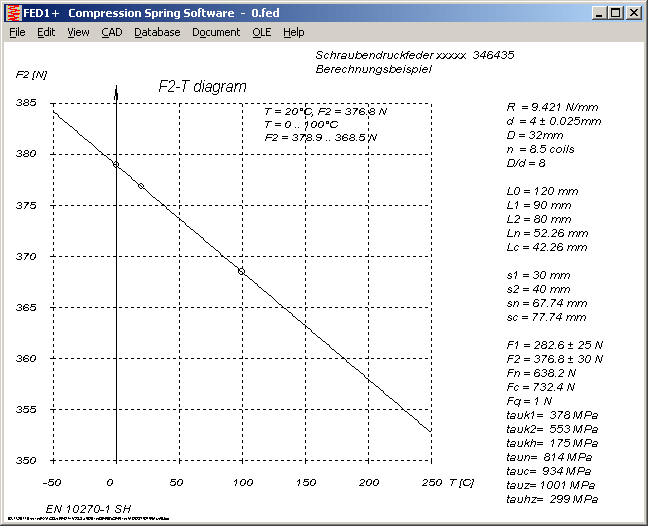Image resolution: width=648 pixels, height=526 pixels.
Task: Click the EN 10270-1 SH material label
Action: (87, 509)
